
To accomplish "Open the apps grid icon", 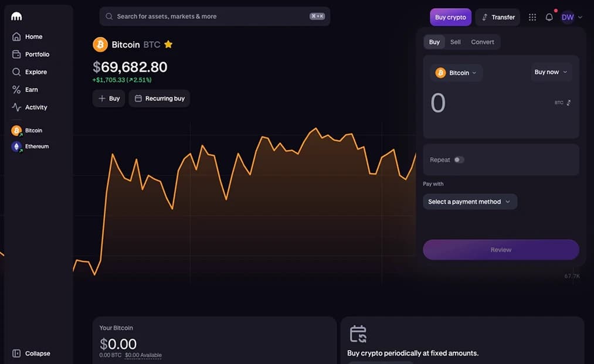I will pyautogui.click(x=532, y=17).
